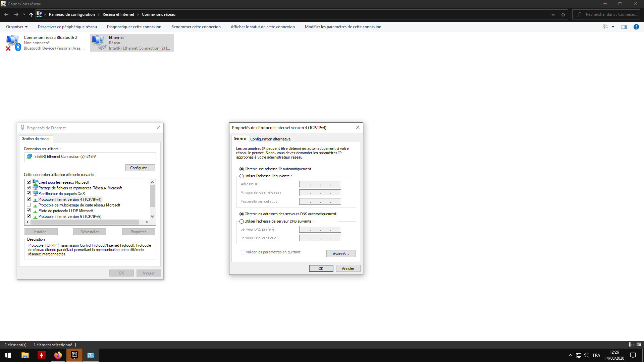Click the refresh address bar icon

(x=563, y=14)
